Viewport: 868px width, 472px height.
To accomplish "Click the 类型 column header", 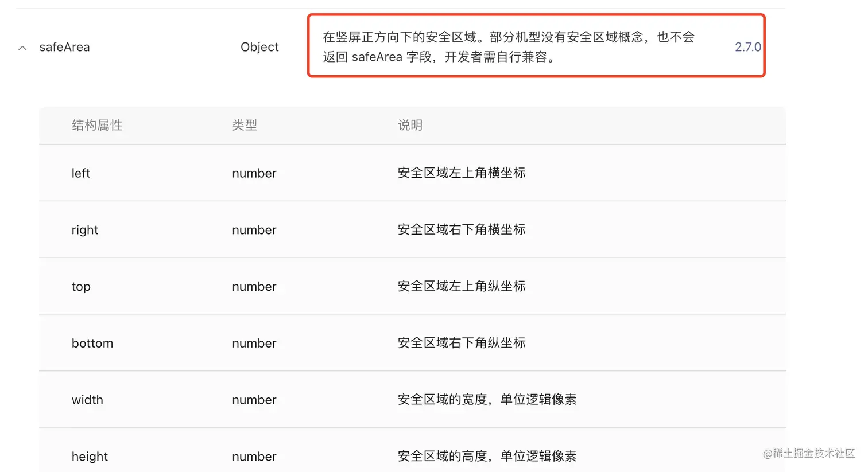I will click(245, 125).
